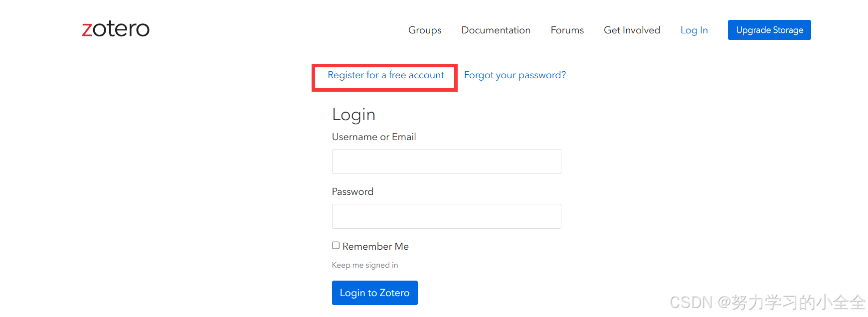This screenshot has width=868, height=317.
Task: Open Register for a free account
Action: coord(385,75)
